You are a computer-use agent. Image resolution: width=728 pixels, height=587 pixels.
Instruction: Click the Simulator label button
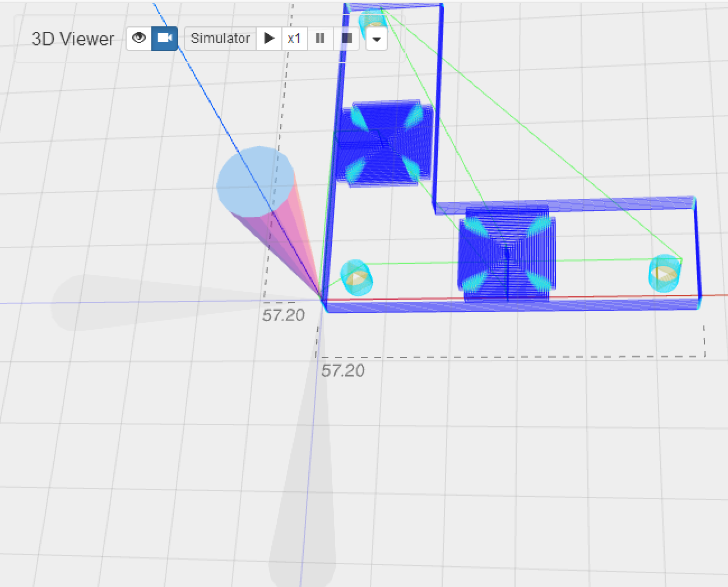tap(220, 39)
